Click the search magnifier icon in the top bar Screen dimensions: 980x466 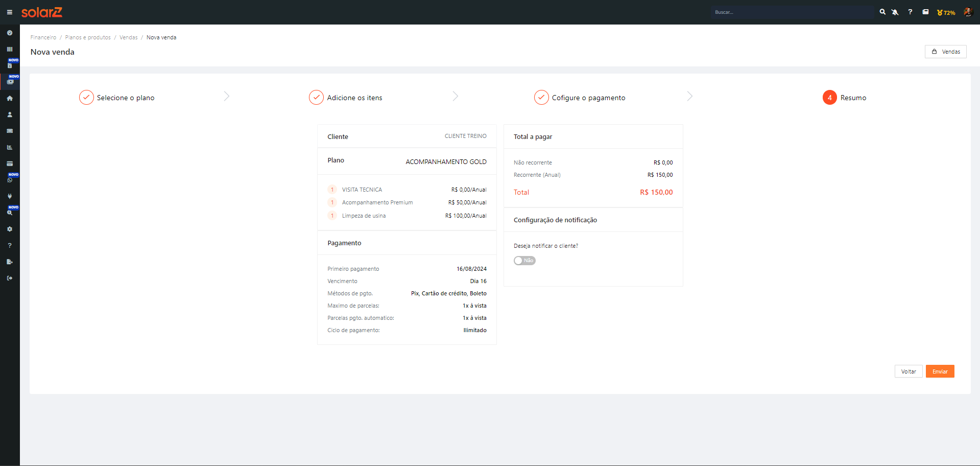click(x=882, y=12)
